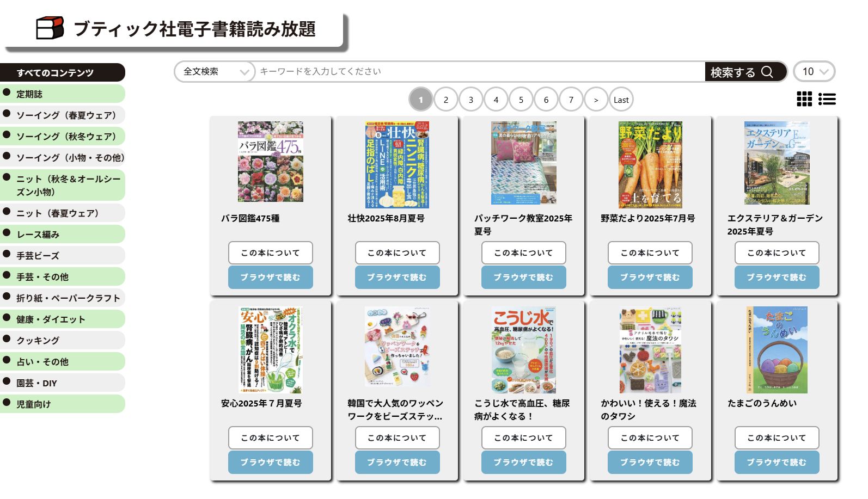Go to next page with > arrow

coord(596,100)
